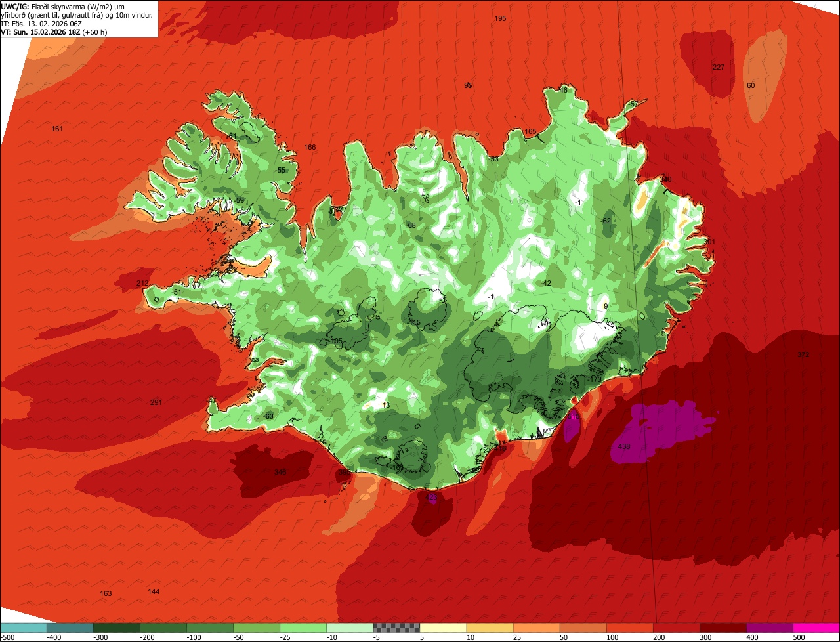Click the '301' value off the east coast

coord(709,242)
